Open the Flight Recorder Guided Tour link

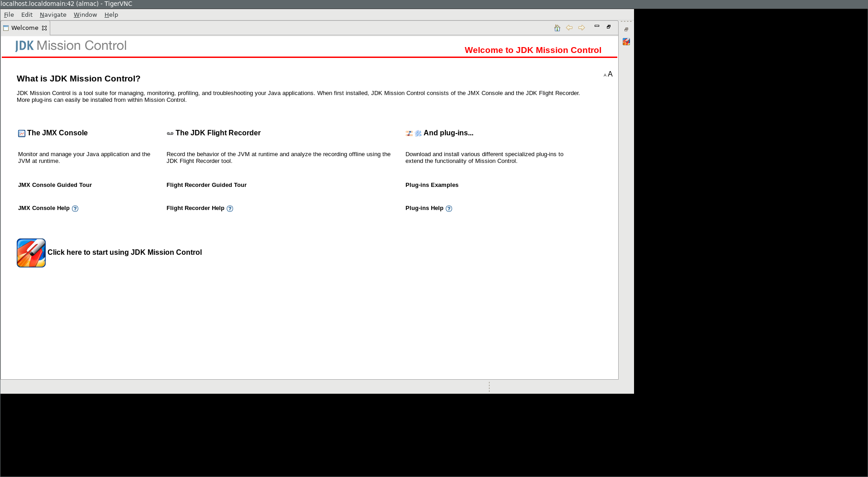(206, 185)
